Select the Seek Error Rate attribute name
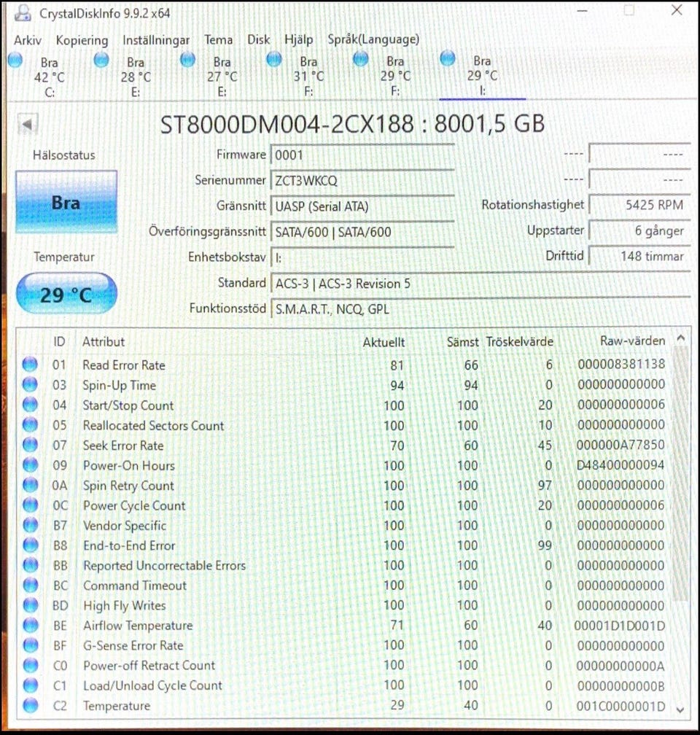700x735 pixels. 123,446
